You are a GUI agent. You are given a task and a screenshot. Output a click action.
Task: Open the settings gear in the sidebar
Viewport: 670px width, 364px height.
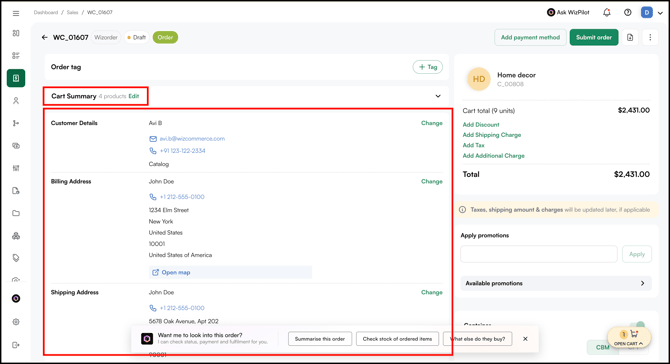click(16, 322)
